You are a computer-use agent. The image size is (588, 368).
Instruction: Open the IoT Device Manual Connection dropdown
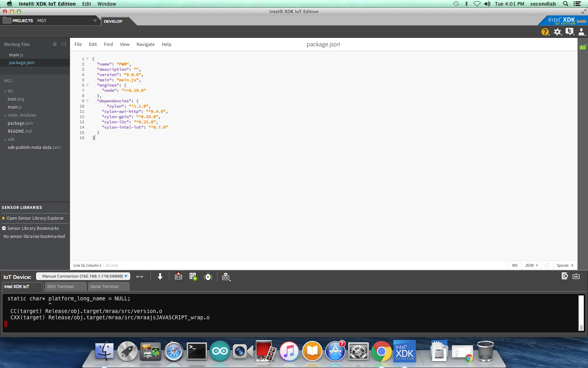point(83,276)
